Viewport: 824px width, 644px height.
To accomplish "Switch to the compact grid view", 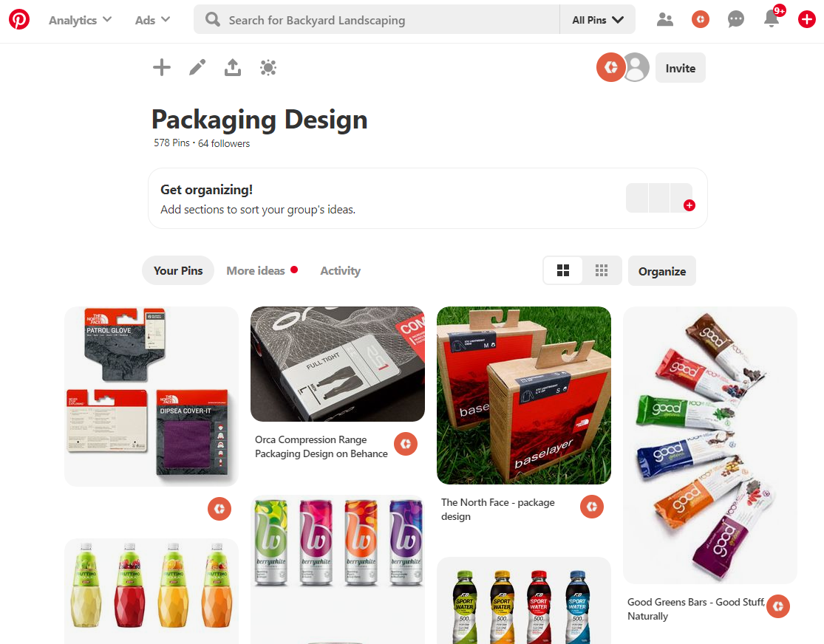I will click(602, 270).
